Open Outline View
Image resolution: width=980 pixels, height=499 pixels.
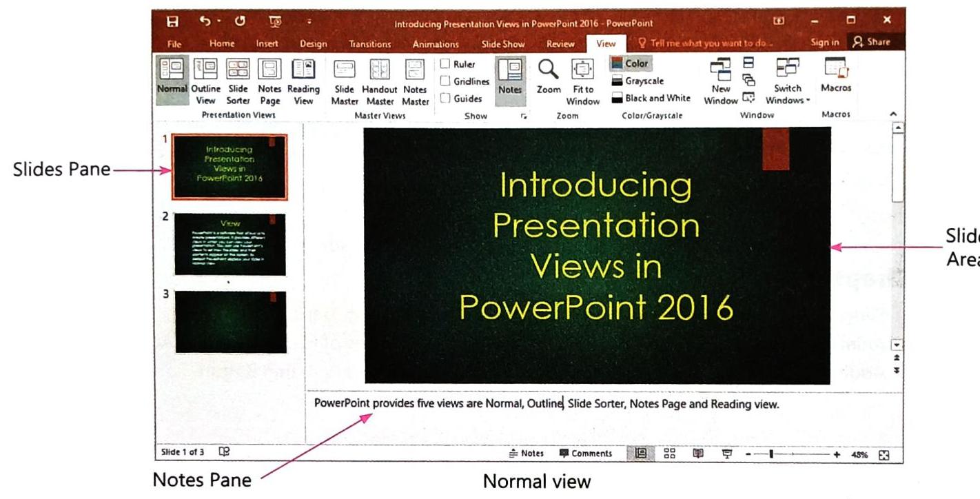coord(206,81)
